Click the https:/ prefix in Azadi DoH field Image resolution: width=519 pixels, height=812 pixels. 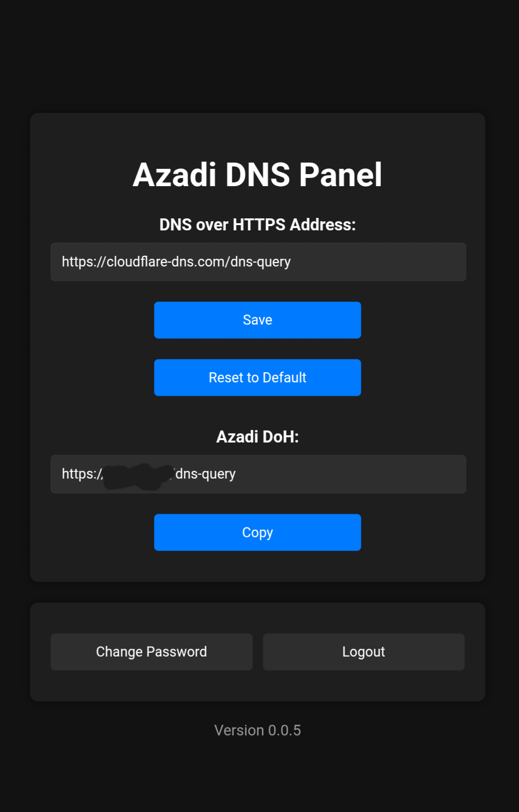click(x=81, y=474)
